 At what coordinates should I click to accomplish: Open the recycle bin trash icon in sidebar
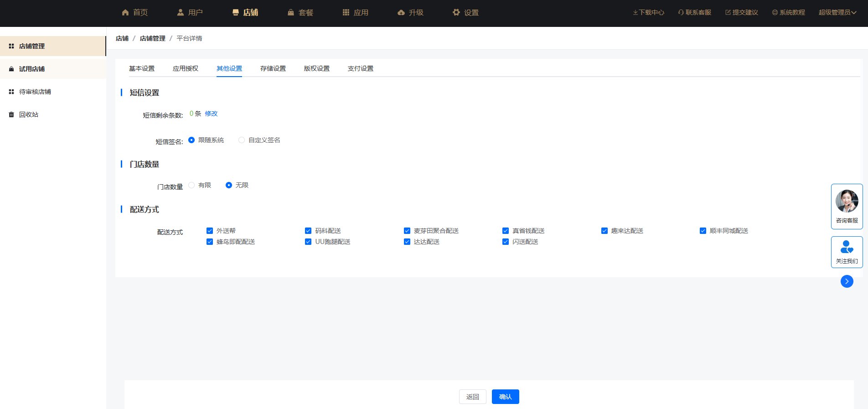click(11, 114)
